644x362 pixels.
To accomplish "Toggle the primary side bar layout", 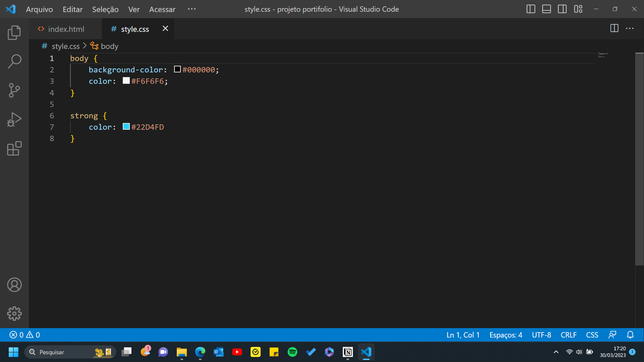I will point(531,9).
